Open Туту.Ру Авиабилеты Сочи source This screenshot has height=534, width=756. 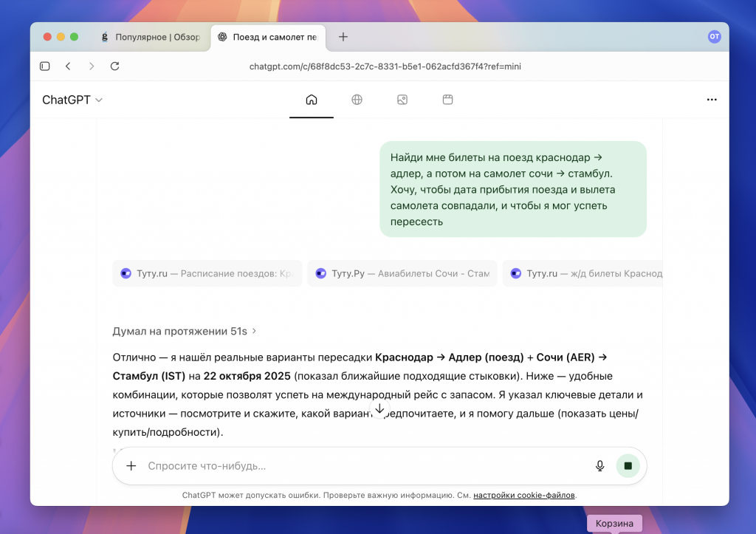point(402,273)
